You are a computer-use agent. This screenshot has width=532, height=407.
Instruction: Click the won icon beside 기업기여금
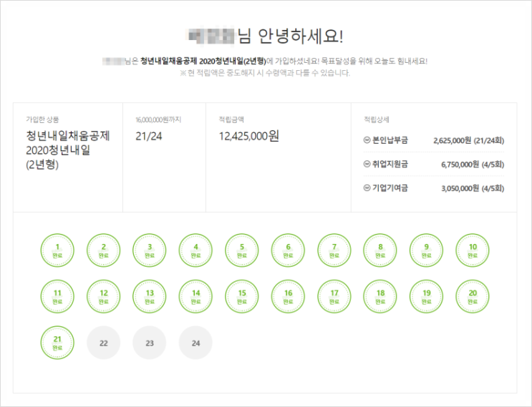367,187
